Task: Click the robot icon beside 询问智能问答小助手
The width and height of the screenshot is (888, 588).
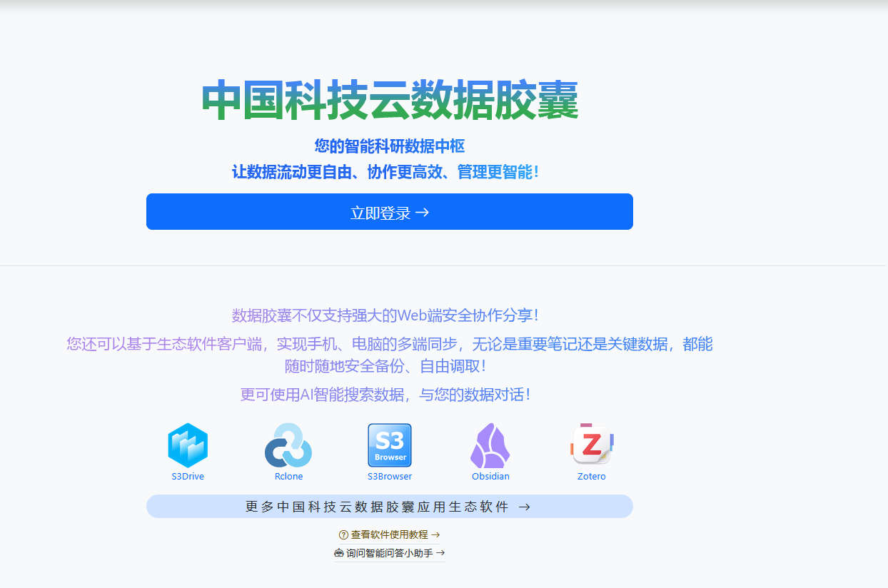Action: (x=339, y=553)
